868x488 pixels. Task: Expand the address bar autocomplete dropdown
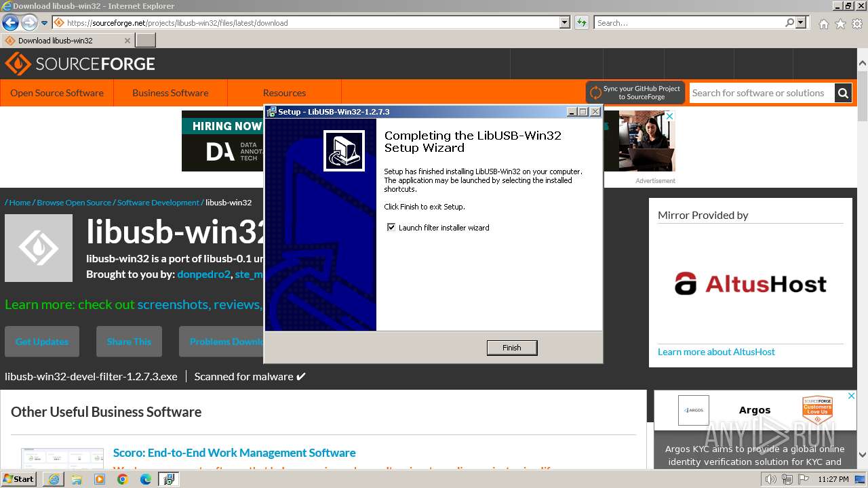pyautogui.click(x=565, y=22)
